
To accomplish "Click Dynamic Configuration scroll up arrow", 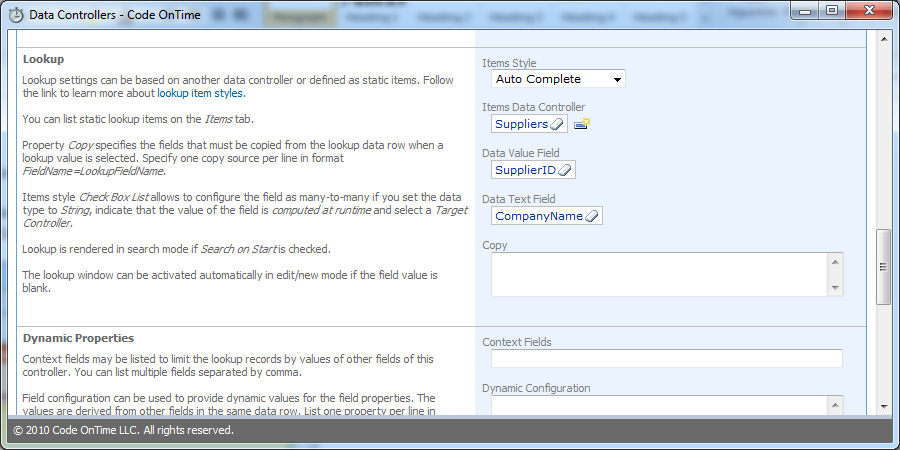I will pyautogui.click(x=835, y=405).
